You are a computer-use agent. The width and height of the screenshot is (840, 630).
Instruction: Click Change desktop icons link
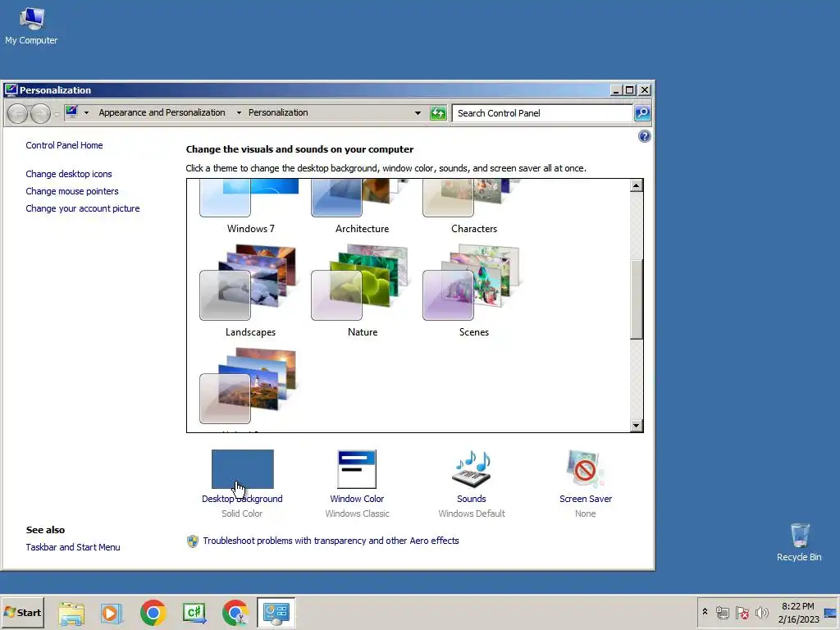point(69,174)
